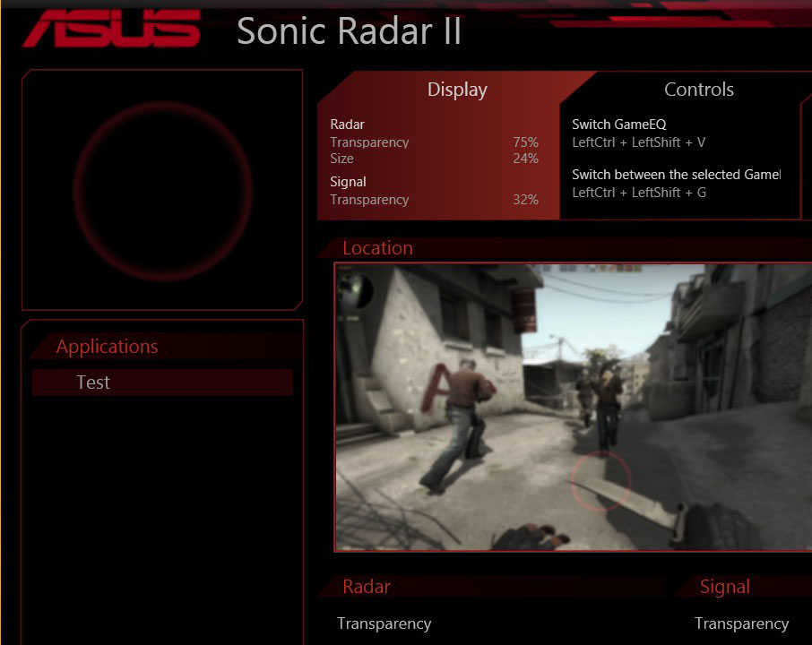Click the Radar Size 24% value
Viewport: 812px width, 645px height.
(x=525, y=159)
